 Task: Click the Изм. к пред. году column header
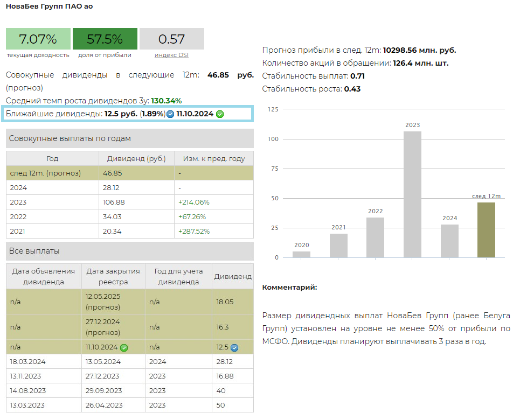coord(214,159)
